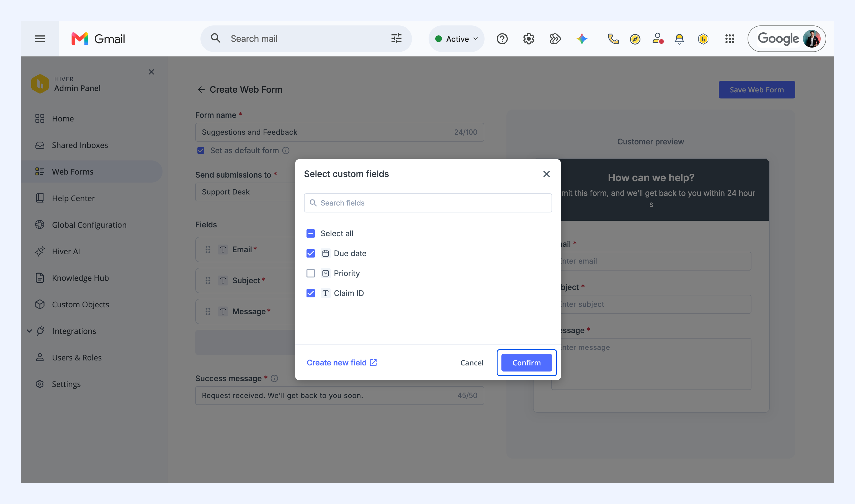The width and height of the screenshot is (855, 504).
Task: Go to Custom Objects
Action: 81,304
